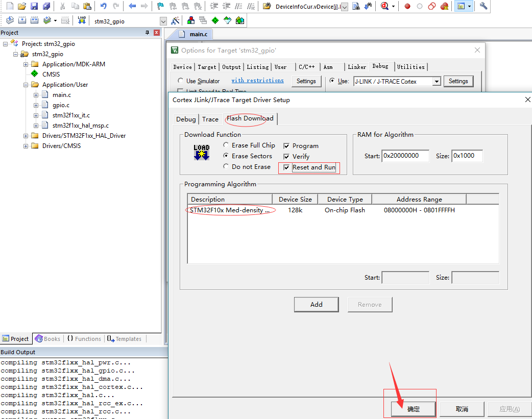Open the Utilities tab in Options dialog
Image resolution: width=532 pixels, height=419 pixels.
tap(411, 67)
